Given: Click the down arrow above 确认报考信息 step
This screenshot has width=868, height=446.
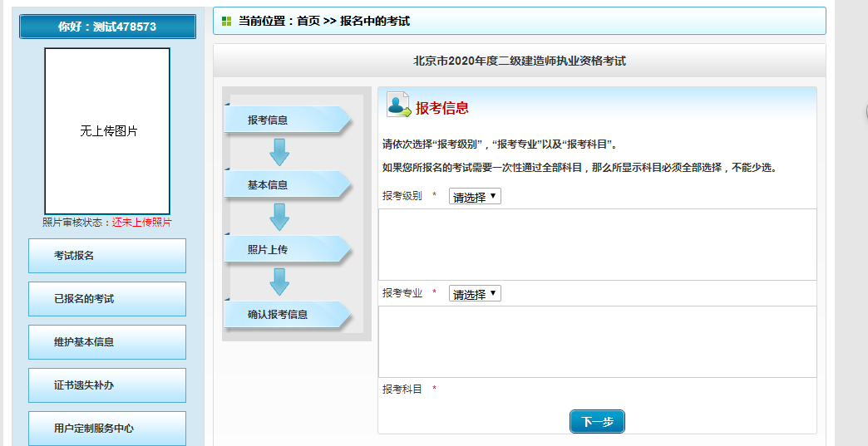Looking at the screenshot, I should (279, 282).
